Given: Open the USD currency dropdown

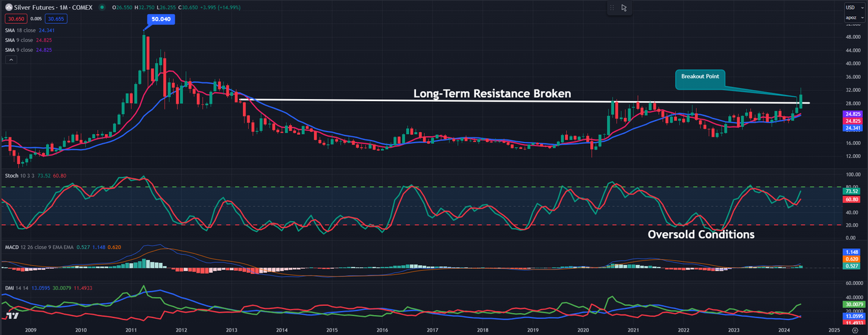Looking at the screenshot, I should point(851,7).
